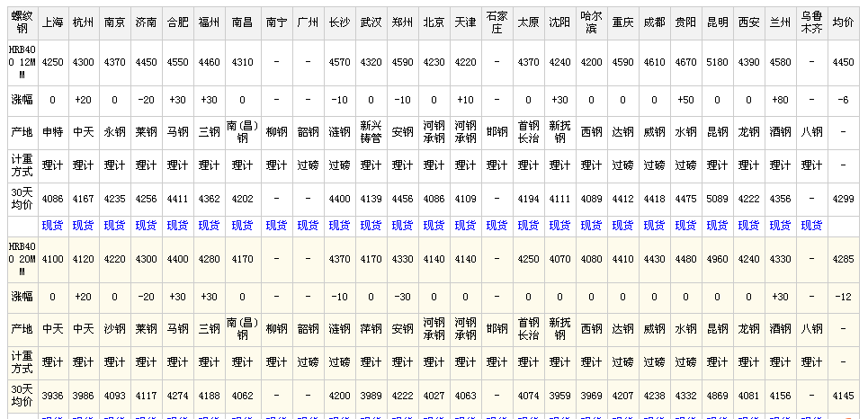Click the 昆明 price 5180
Image resolution: width=868 pixels, height=419 pixels.
[718, 63]
